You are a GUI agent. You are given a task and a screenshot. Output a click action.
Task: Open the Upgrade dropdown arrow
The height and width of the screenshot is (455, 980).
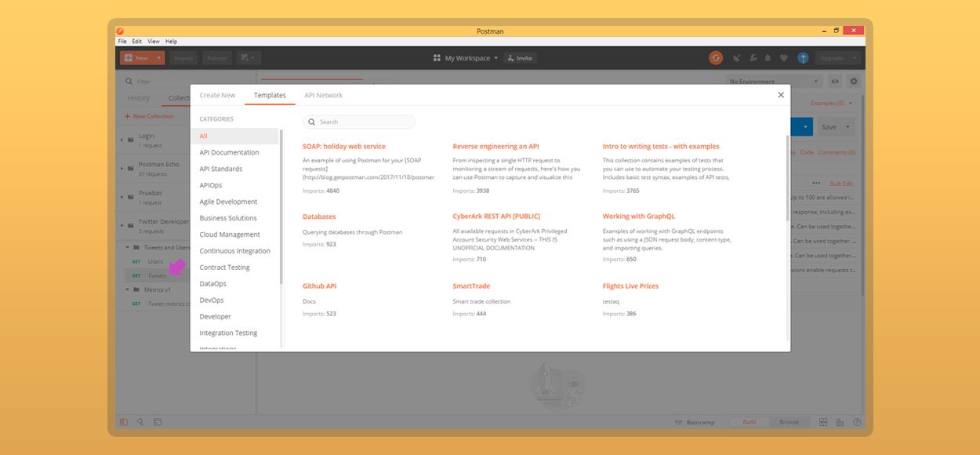click(855, 58)
